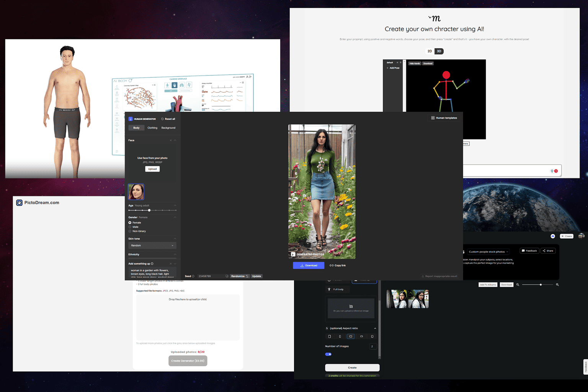This screenshot has height=392, width=588.
Task: Open Human templates in the generator
Action: 444,118
